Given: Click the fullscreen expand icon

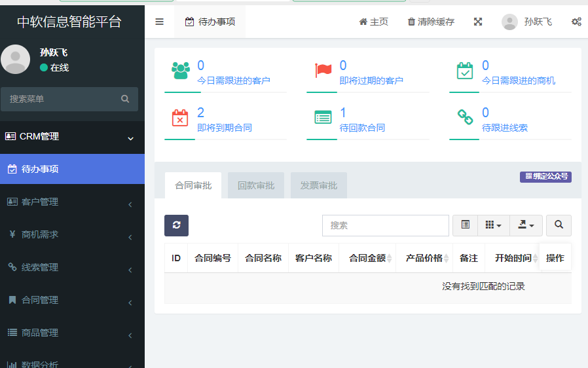Looking at the screenshot, I should (478, 22).
